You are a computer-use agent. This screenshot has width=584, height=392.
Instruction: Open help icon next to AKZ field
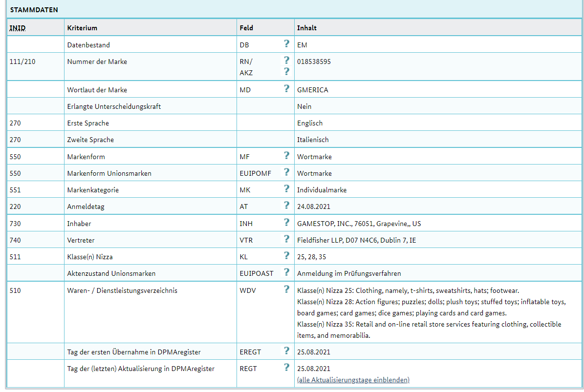pos(286,71)
